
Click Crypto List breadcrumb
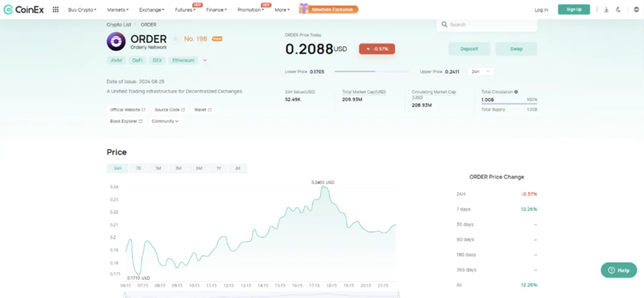[119, 25]
